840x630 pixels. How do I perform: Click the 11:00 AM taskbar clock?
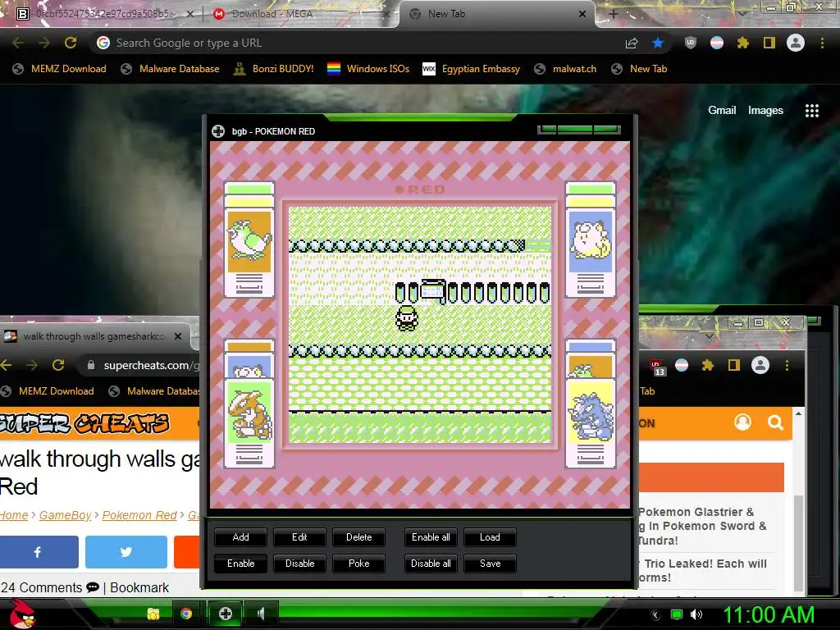(x=769, y=614)
